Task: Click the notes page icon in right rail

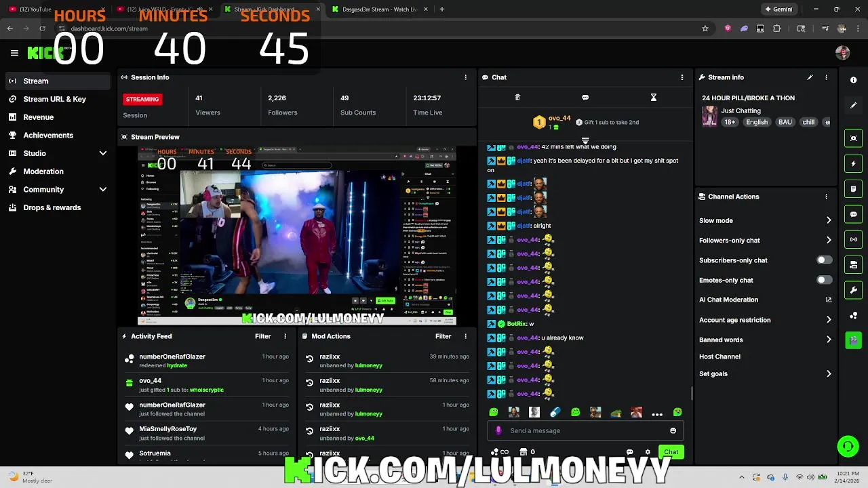Action: [x=853, y=189]
